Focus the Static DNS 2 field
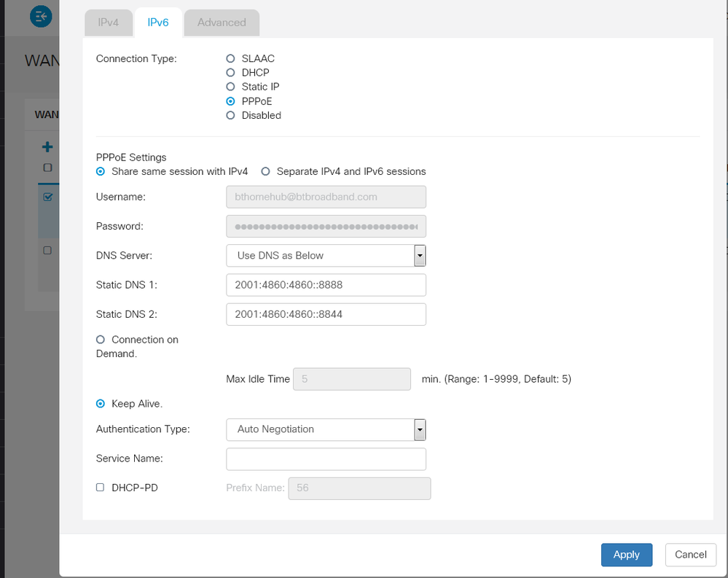The height and width of the screenshot is (578, 728). [326, 314]
